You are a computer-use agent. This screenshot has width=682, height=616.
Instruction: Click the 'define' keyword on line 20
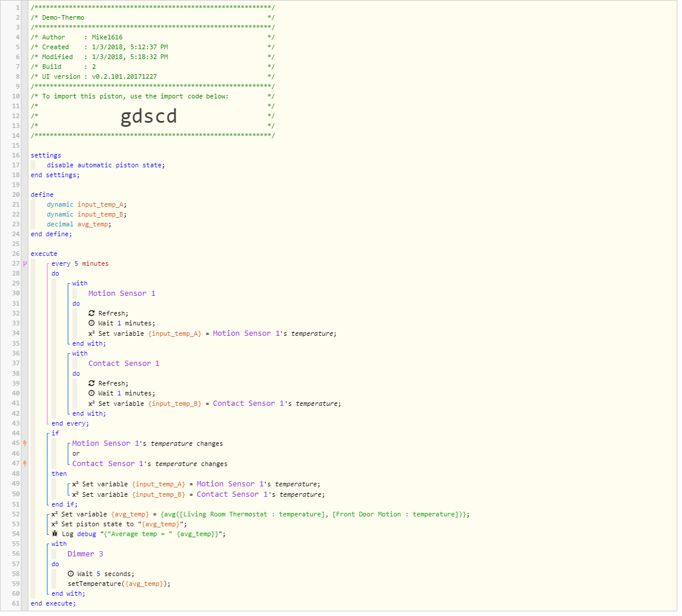tap(42, 196)
